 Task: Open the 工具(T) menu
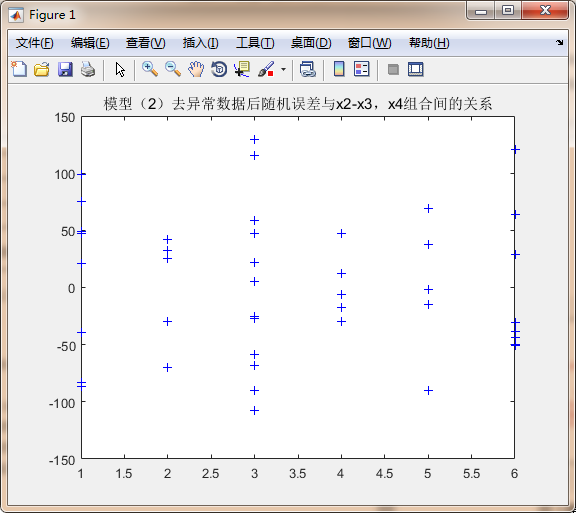255,43
